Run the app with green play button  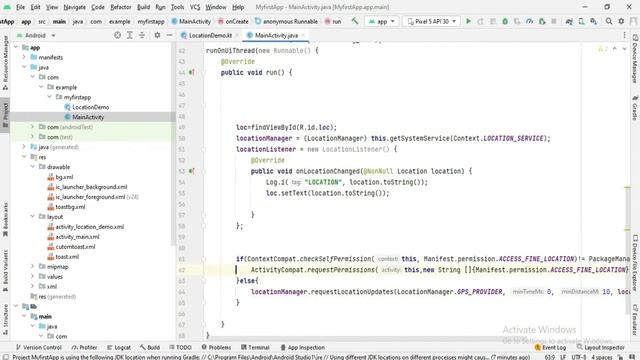pyautogui.click(x=469, y=21)
